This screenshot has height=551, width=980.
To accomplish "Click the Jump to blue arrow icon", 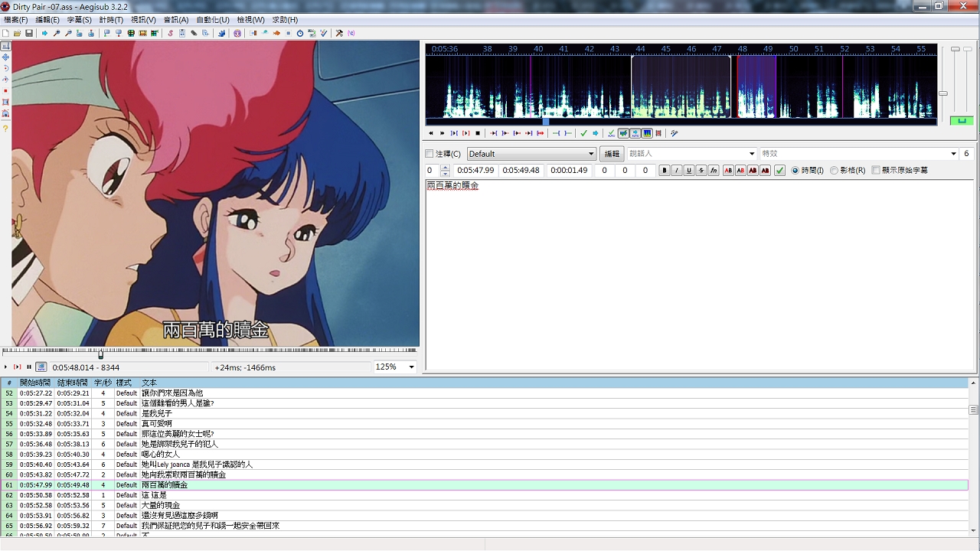I will coord(44,34).
